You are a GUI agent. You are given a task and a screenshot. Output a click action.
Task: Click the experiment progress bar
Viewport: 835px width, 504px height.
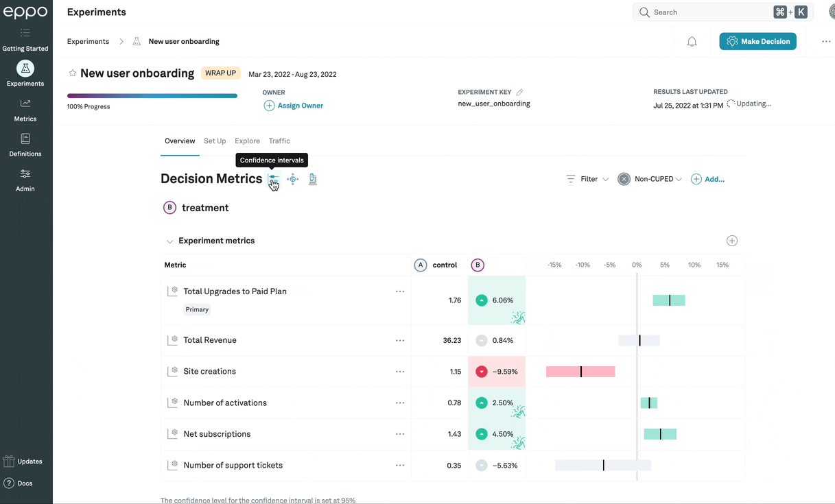(152, 95)
